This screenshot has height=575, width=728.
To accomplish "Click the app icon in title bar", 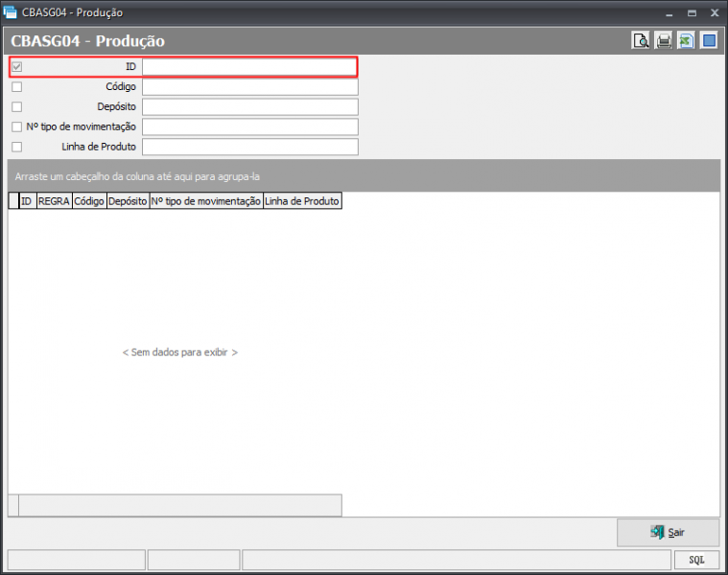I will (11, 13).
